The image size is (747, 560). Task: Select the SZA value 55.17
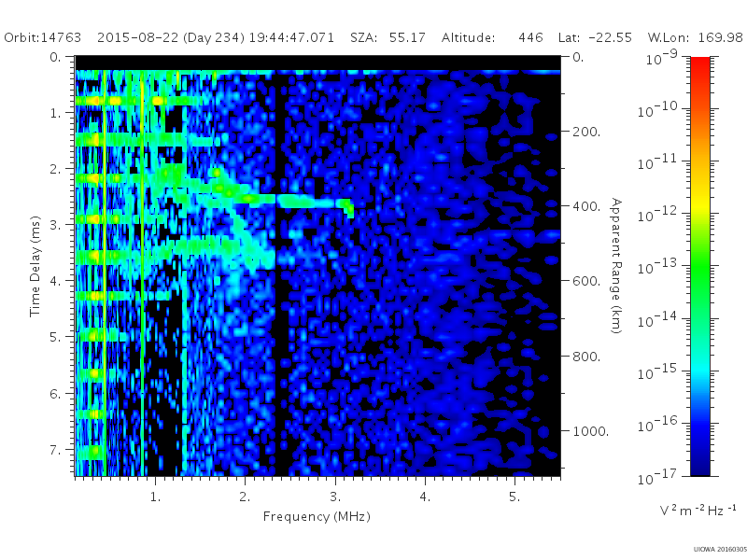407,37
